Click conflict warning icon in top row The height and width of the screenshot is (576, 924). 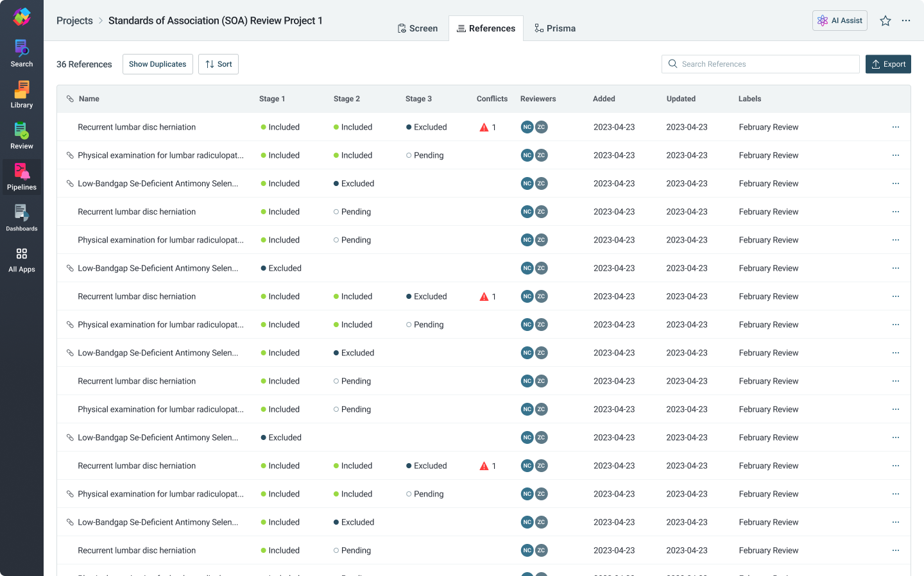coord(484,127)
